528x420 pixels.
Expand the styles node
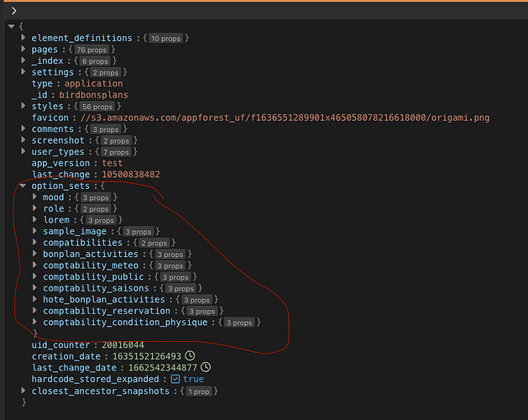pos(24,106)
